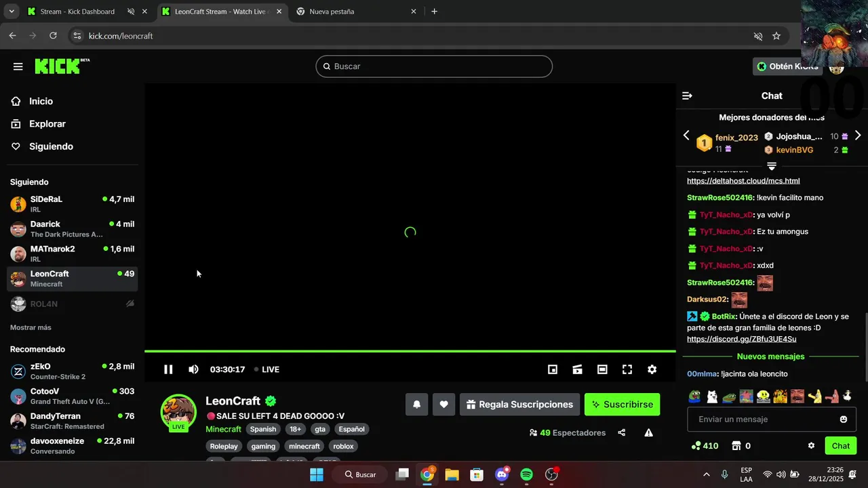Report the stream with the warning triangle

(648, 432)
